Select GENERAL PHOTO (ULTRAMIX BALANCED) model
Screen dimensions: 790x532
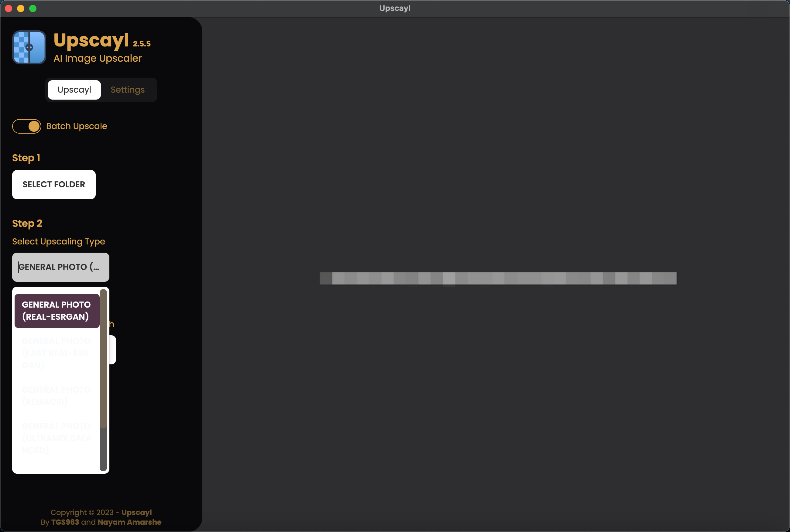pos(57,438)
